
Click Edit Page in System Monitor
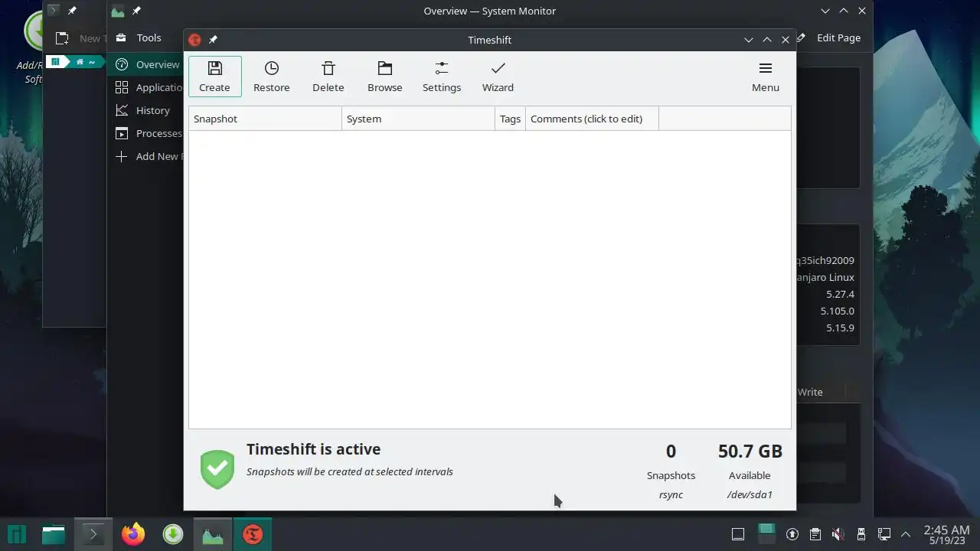coord(828,37)
